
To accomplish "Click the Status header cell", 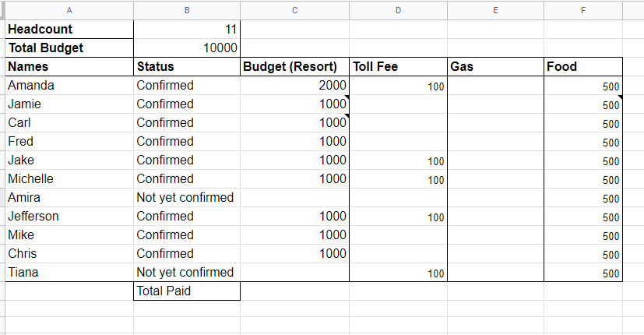I will [x=187, y=66].
